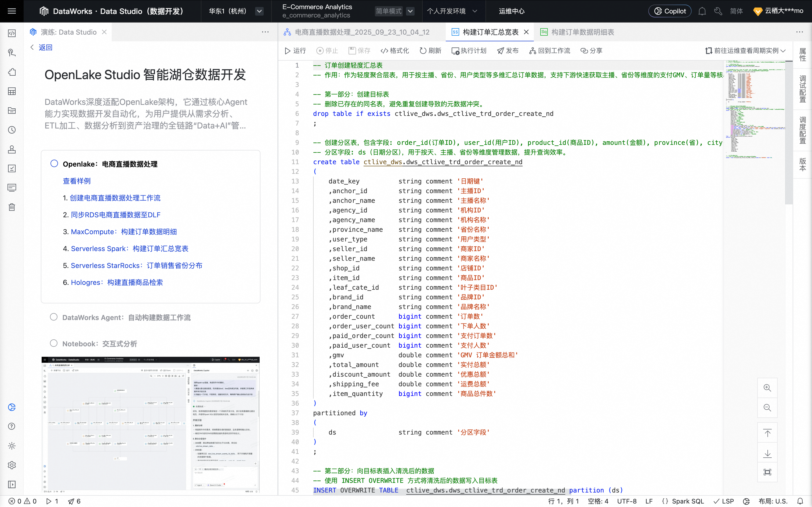812x507 pixels.
Task: Select the DataWorks Agent radio option
Action: click(x=54, y=317)
